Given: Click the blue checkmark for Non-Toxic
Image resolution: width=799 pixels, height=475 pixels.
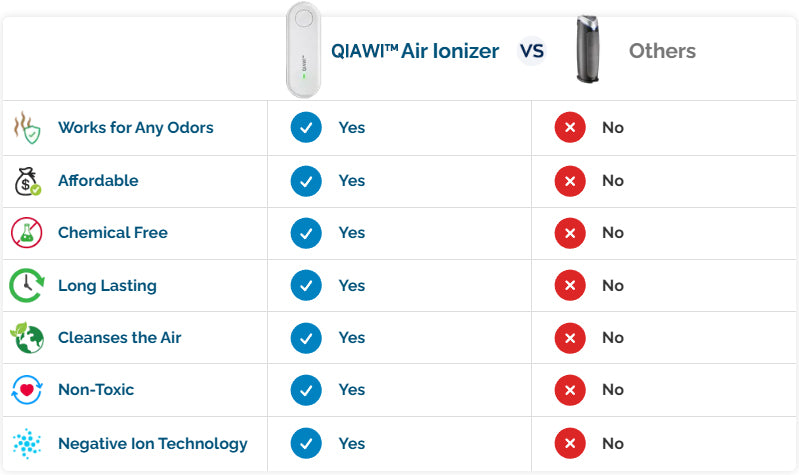Looking at the screenshot, I should 306,390.
